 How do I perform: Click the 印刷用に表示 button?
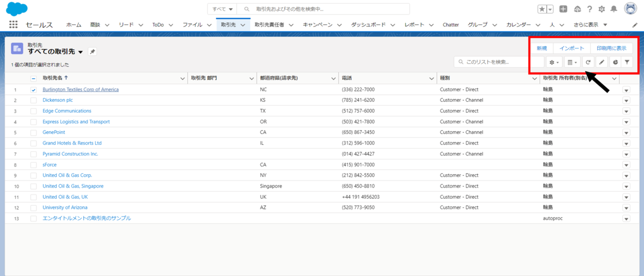pyautogui.click(x=611, y=48)
